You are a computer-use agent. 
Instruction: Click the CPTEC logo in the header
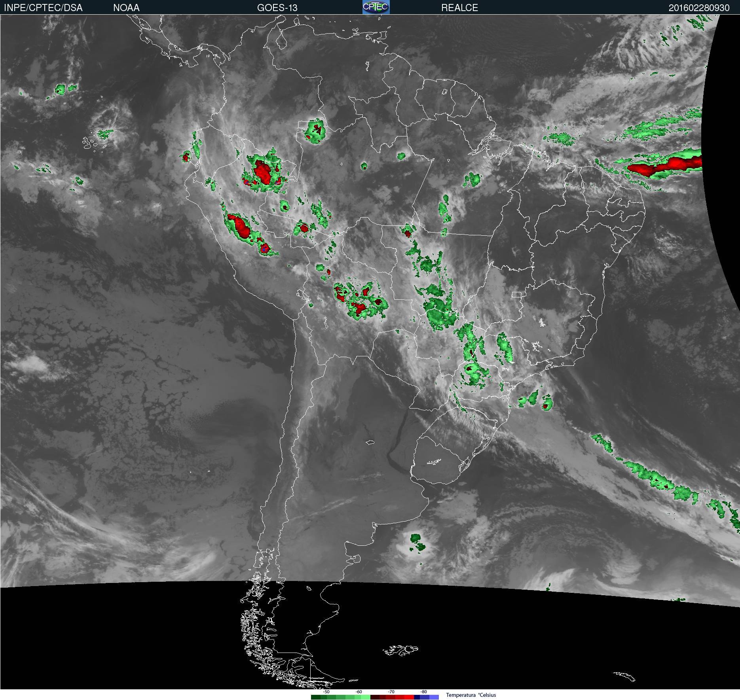(x=376, y=7)
